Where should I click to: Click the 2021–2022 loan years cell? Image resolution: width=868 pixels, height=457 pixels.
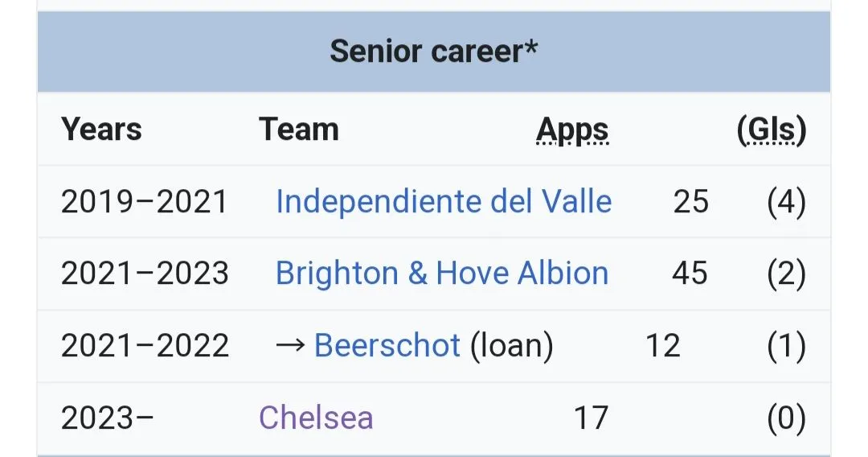(145, 346)
